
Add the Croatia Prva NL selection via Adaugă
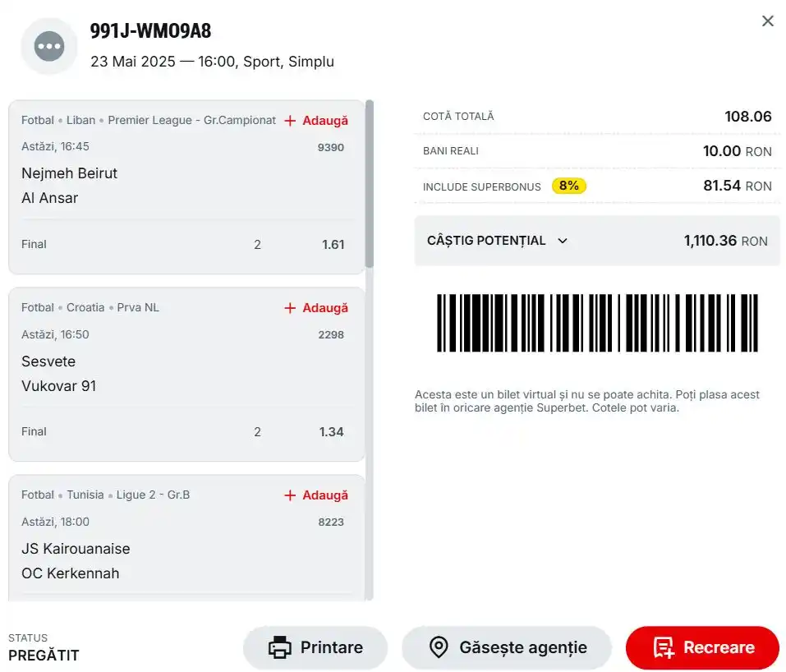click(316, 308)
